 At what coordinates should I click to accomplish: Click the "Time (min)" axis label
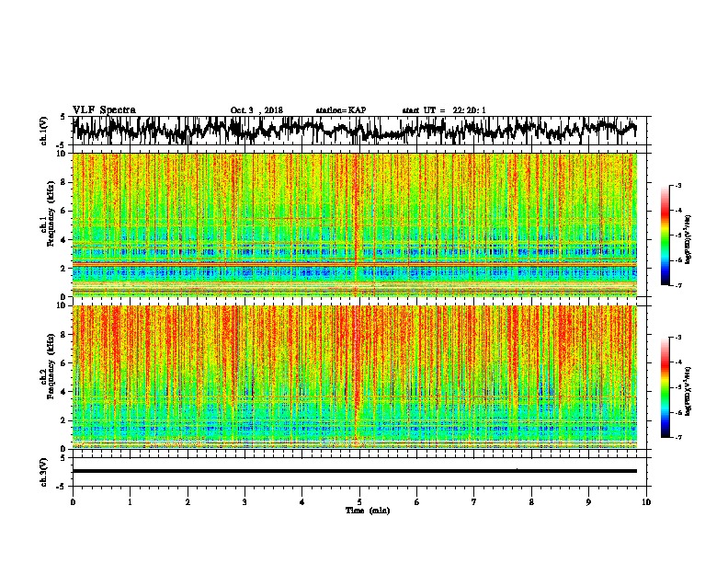point(368,511)
